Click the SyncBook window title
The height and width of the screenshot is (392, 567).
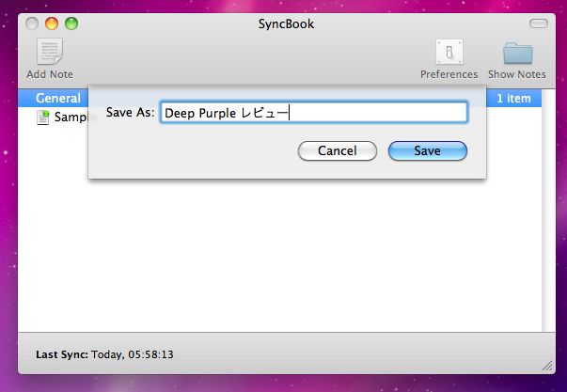tap(286, 24)
